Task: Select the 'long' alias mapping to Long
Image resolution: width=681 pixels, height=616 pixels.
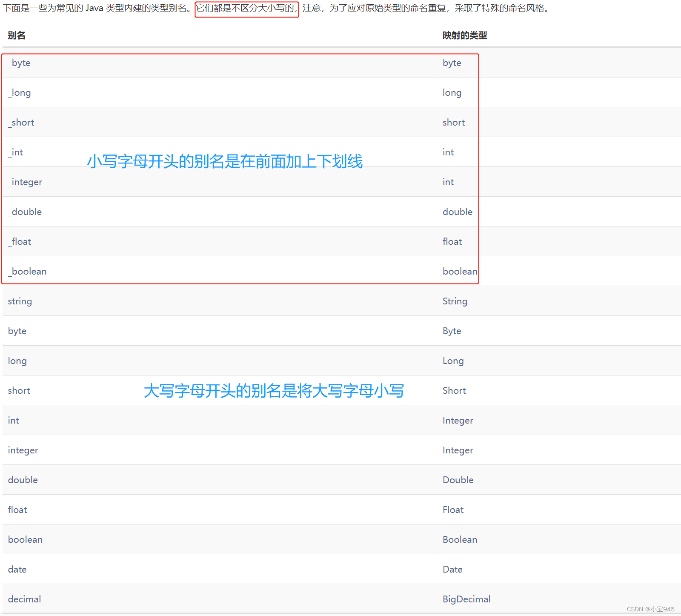Action: point(17,361)
